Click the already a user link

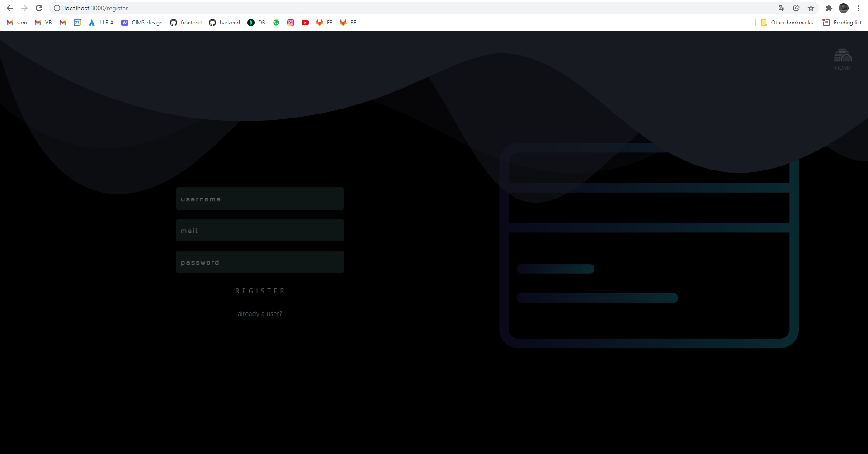click(259, 313)
